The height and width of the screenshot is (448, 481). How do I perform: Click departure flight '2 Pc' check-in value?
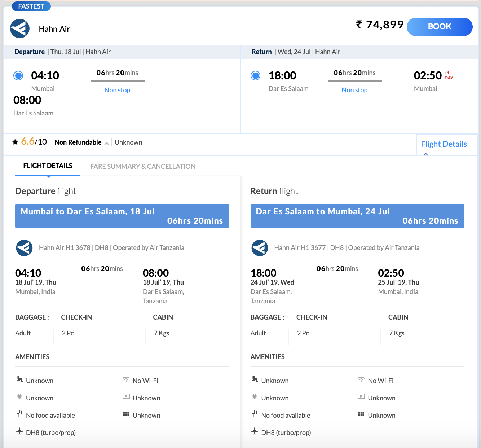68,333
